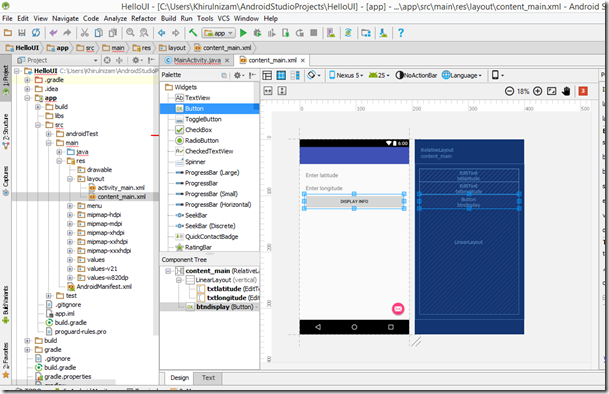Close the content_main.xml tab
Viewport: 609px width, 394px height.
coord(303,60)
